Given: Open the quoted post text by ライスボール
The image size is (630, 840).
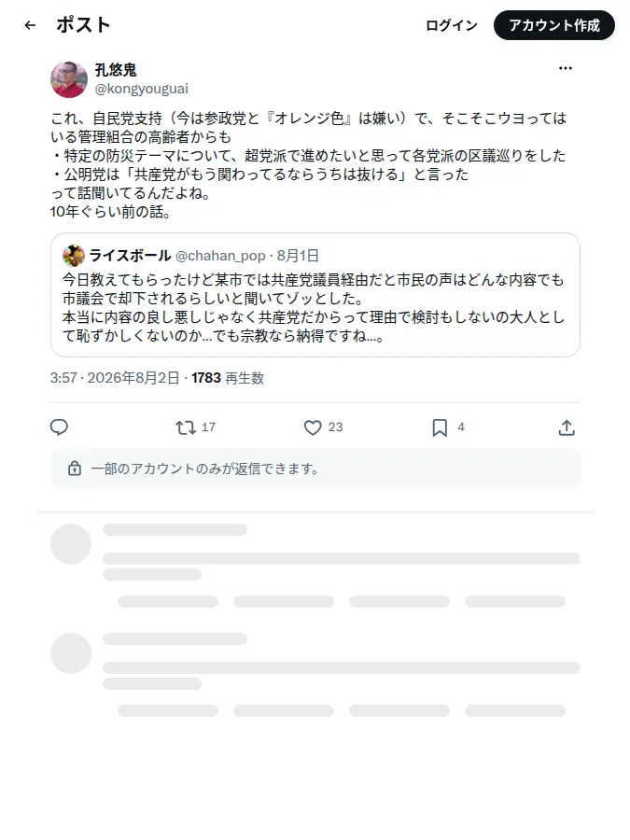Looking at the screenshot, I should (314, 308).
